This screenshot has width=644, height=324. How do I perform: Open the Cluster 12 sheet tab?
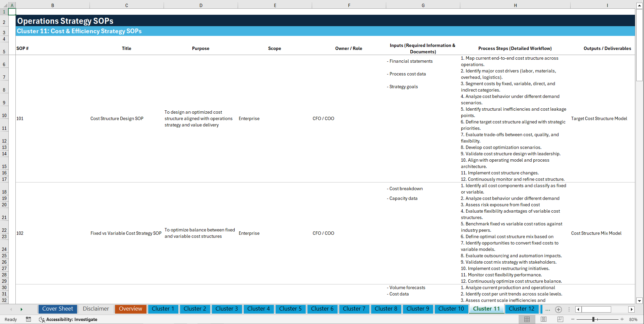click(x=522, y=309)
